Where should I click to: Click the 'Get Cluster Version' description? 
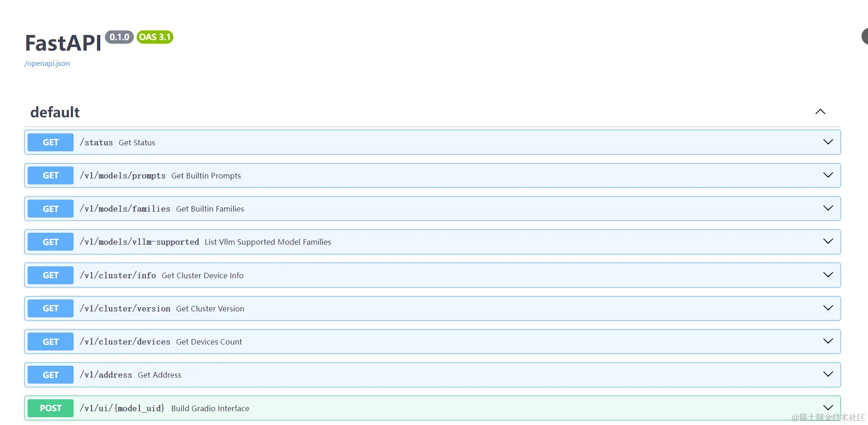click(x=210, y=309)
